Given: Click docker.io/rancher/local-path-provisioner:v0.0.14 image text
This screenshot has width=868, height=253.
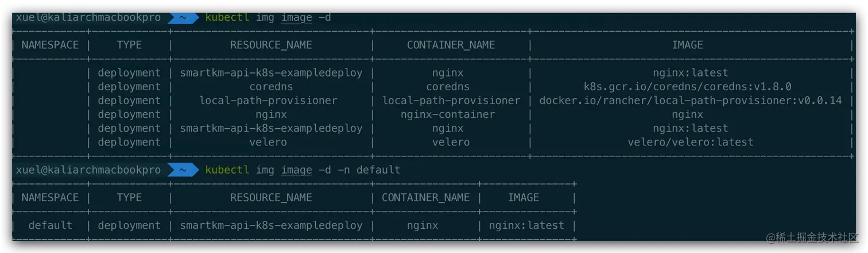Looking at the screenshot, I should tap(691, 101).
